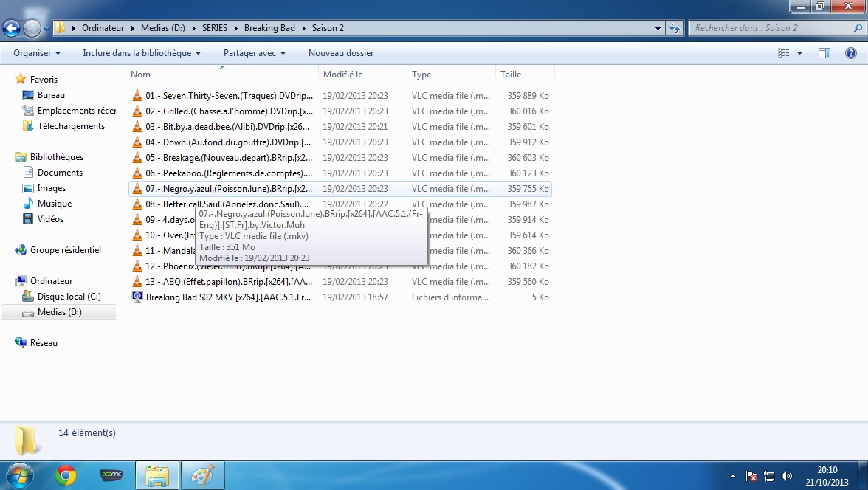Select Medias (D:) drive in sidebar
868x490 pixels.
click(x=59, y=312)
